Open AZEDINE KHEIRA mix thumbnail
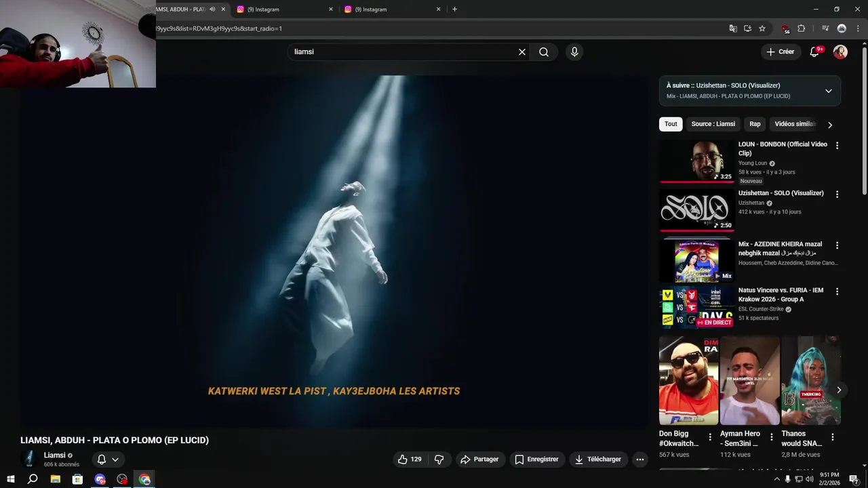The height and width of the screenshot is (488, 868). pyautogui.click(x=696, y=261)
